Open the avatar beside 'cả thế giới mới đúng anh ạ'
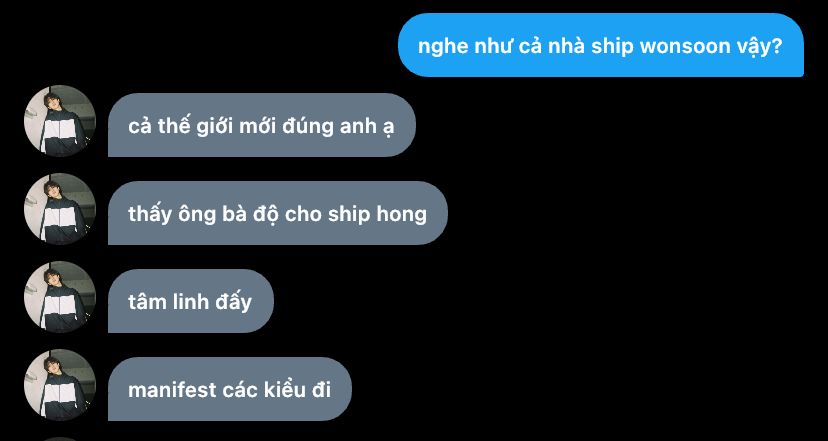Viewport: 828px width, 441px height. (x=60, y=121)
